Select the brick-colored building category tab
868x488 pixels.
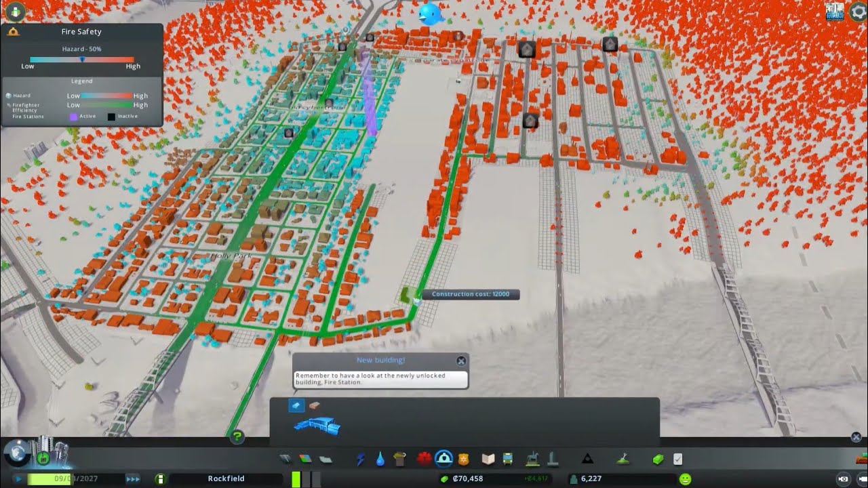pyautogui.click(x=315, y=405)
